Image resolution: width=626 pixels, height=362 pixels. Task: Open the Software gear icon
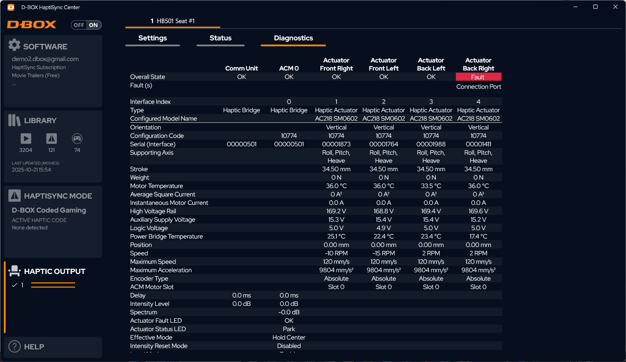tap(14, 45)
